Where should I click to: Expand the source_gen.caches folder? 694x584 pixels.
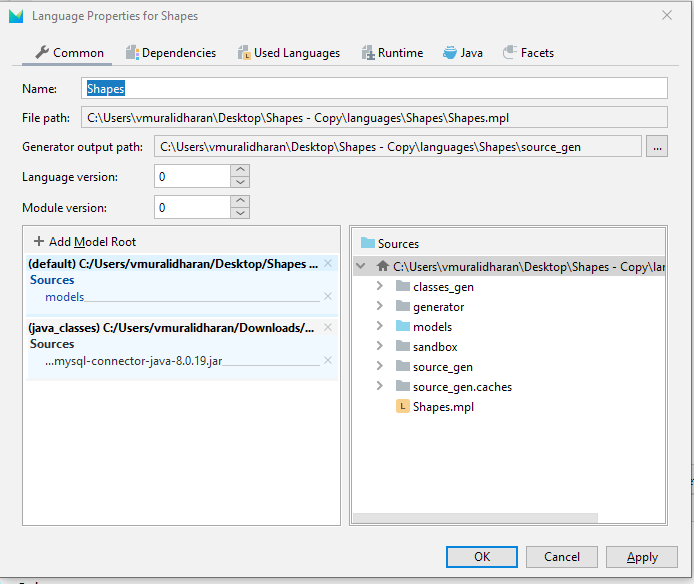click(379, 387)
